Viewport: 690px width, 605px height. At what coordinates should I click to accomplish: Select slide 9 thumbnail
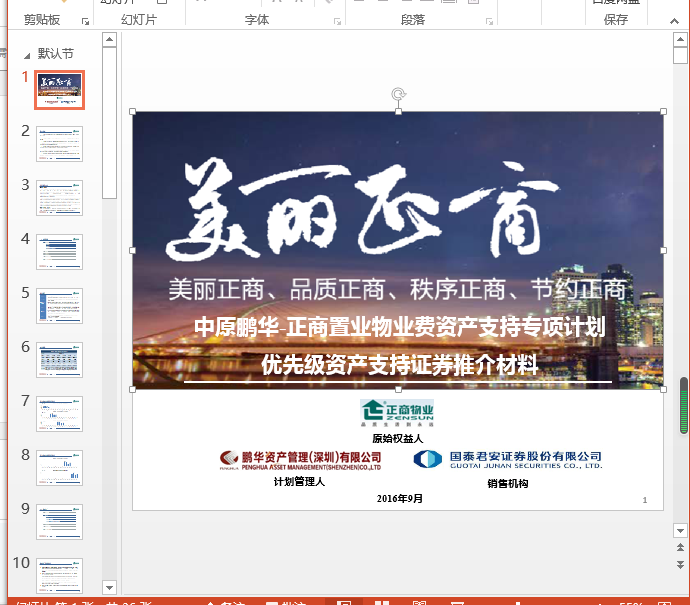59,522
